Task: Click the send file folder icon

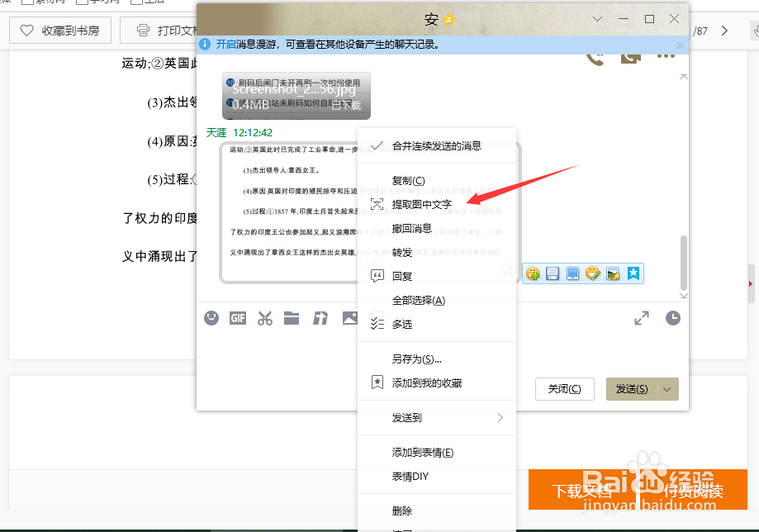Action: pyautogui.click(x=292, y=318)
